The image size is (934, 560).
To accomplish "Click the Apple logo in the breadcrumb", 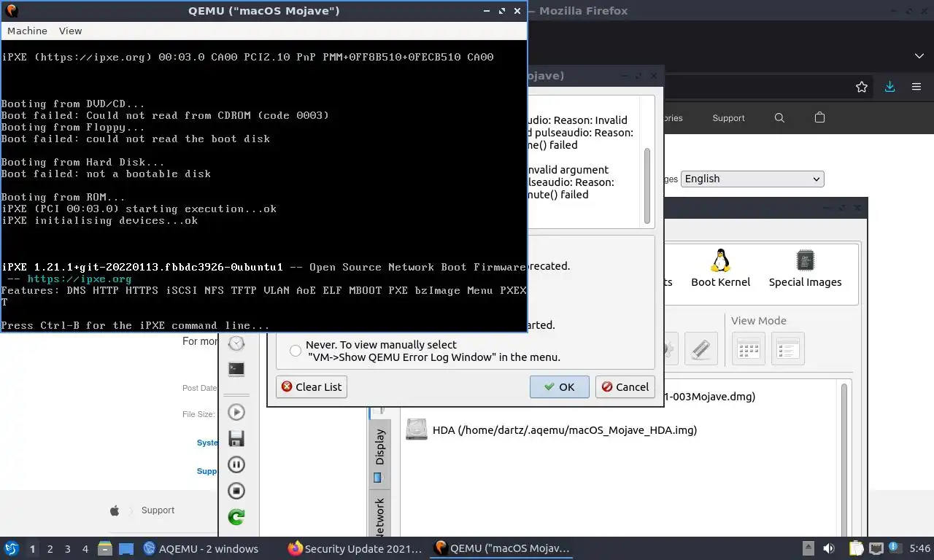I will pyautogui.click(x=115, y=510).
